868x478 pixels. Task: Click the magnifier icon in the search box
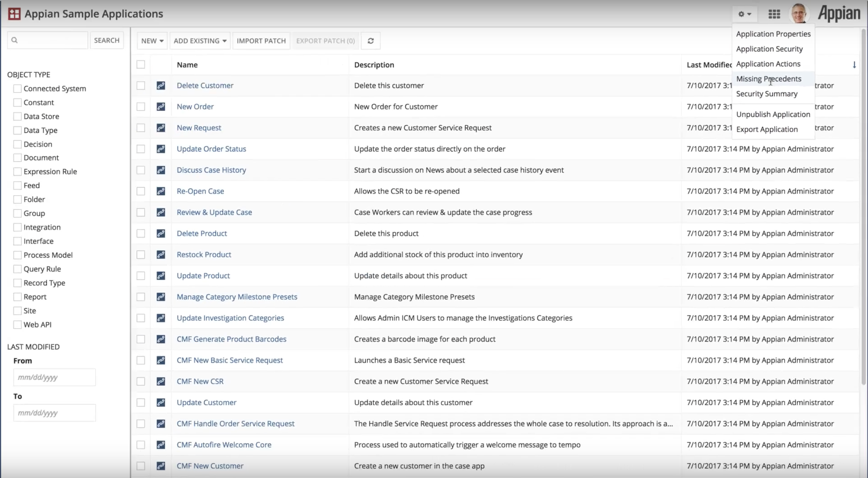tap(14, 40)
